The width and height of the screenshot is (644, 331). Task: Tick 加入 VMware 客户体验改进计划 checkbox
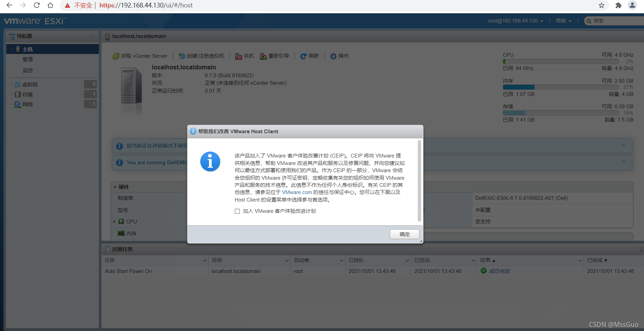237,211
